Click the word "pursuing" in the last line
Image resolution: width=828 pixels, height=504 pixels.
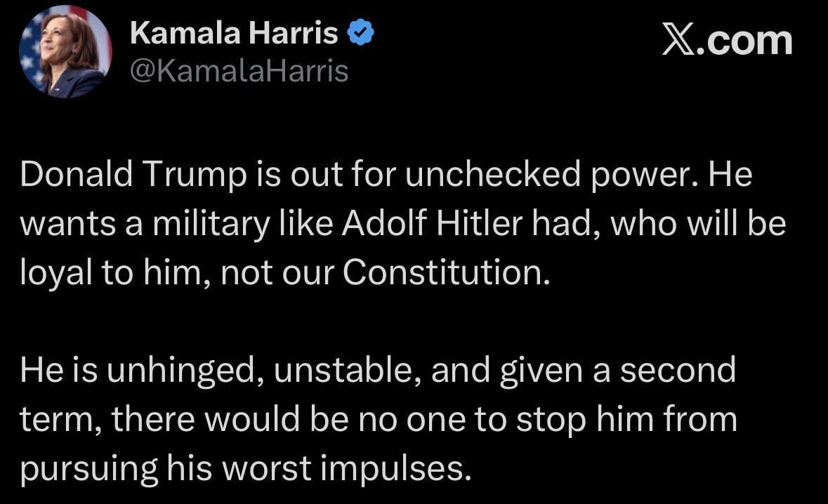tap(89, 469)
